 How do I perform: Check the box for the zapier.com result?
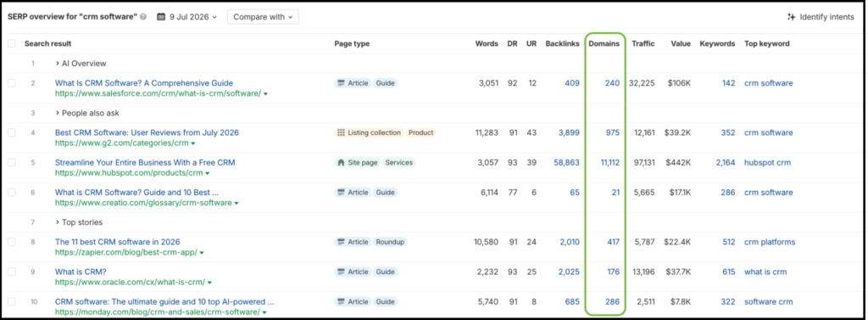tap(12, 242)
